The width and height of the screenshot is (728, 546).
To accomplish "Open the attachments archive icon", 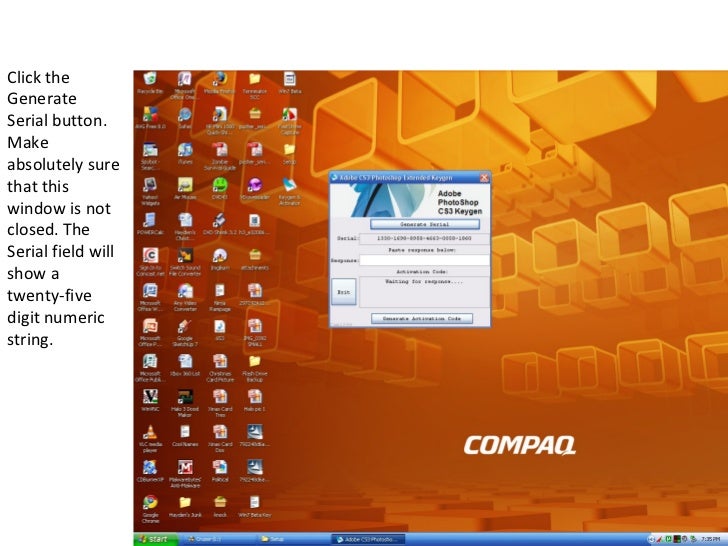I will [254, 259].
